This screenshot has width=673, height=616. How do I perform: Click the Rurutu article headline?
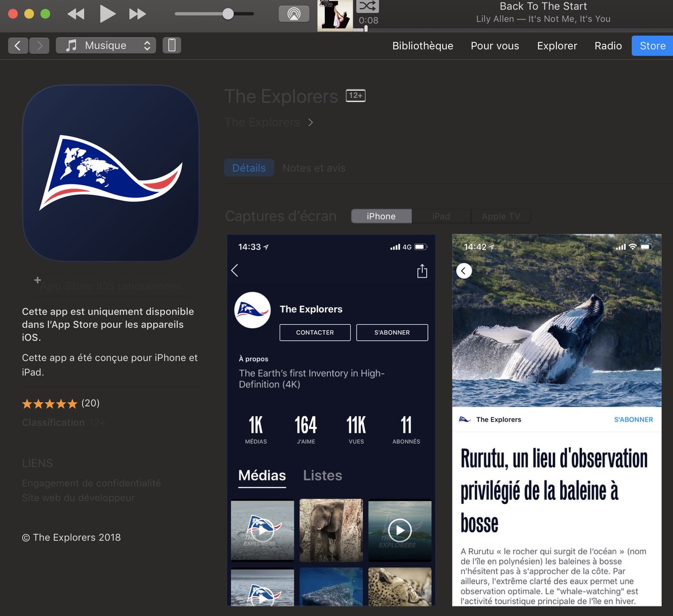[554, 491]
